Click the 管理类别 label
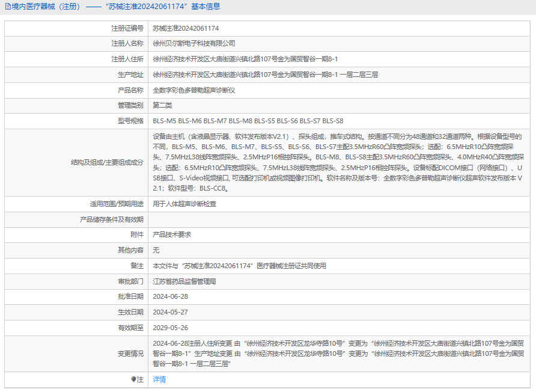 click(130, 105)
